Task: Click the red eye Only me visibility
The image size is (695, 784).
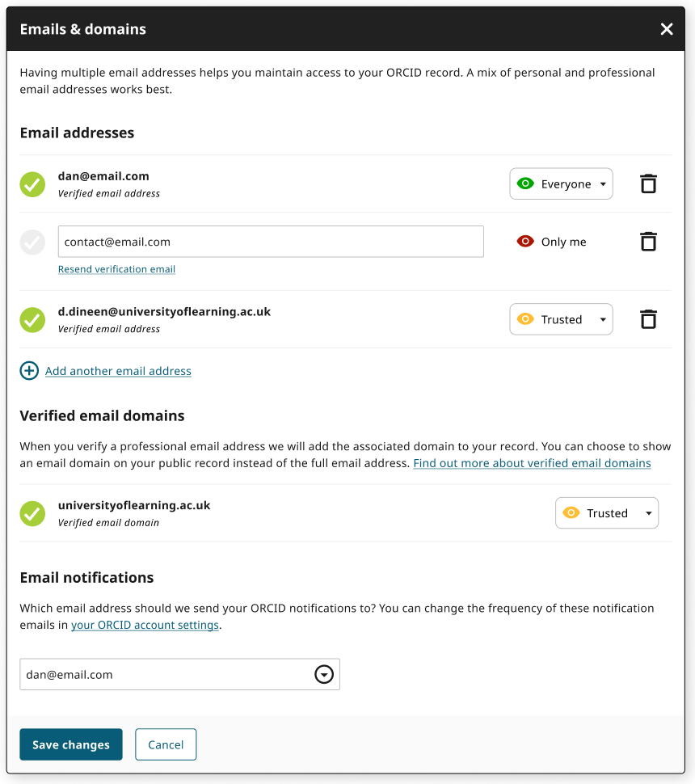Action: coord(525,242)
